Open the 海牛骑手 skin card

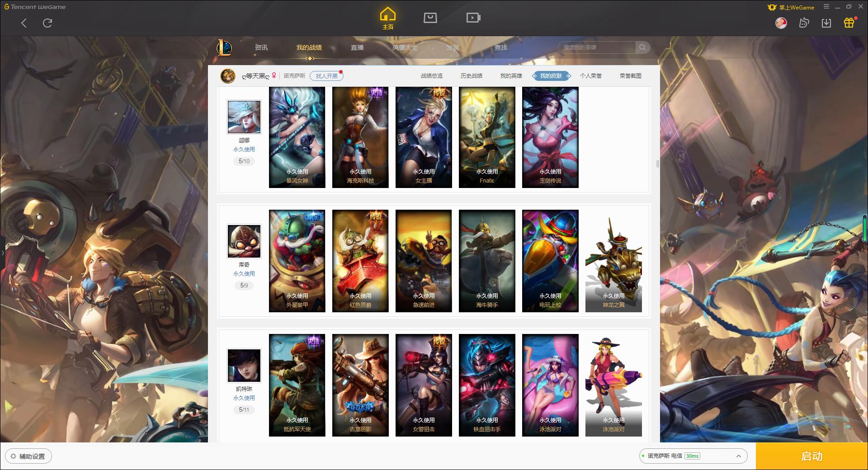(487, 261)
